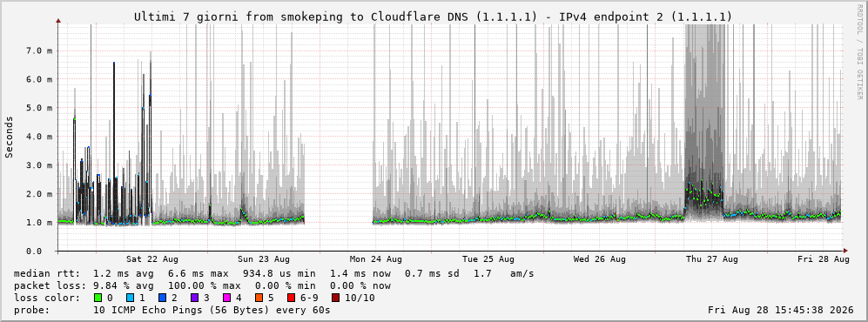Click the Fri 28 Aug axis label
Viewport: 868px width, 322px height.
point(823,259)
